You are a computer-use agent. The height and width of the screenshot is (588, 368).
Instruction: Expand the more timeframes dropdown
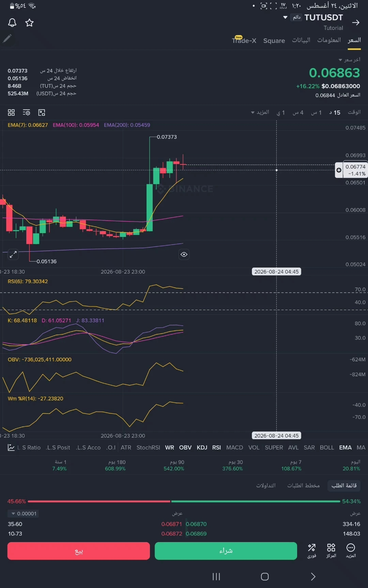tap(260, 112)
